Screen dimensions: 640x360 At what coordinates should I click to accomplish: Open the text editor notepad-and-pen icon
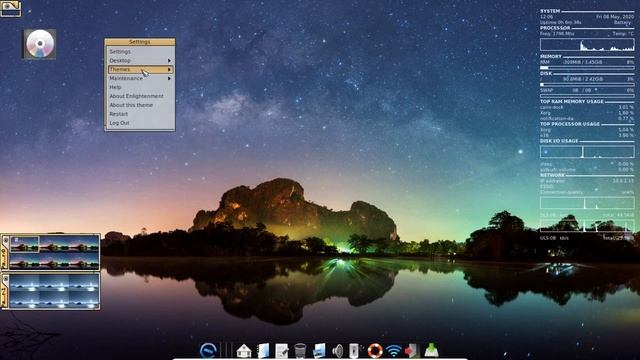(x=282, y=351)
